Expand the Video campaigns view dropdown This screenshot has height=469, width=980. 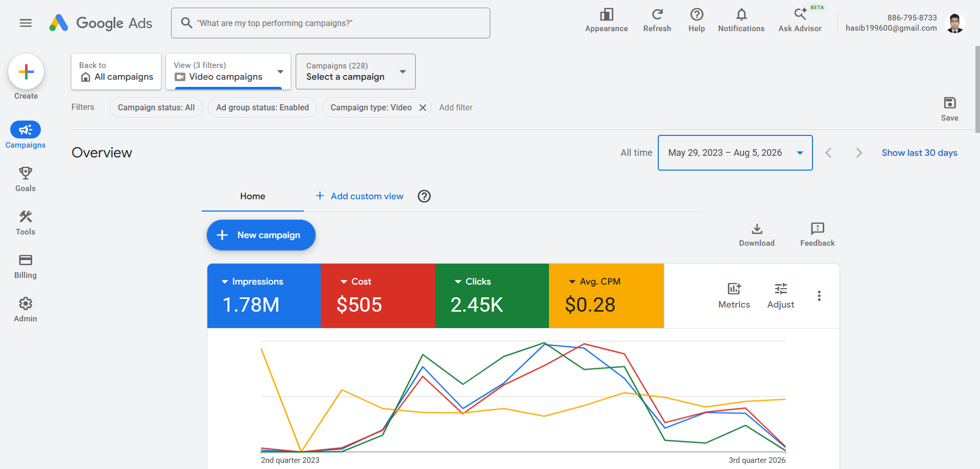(x=228, y=72)
